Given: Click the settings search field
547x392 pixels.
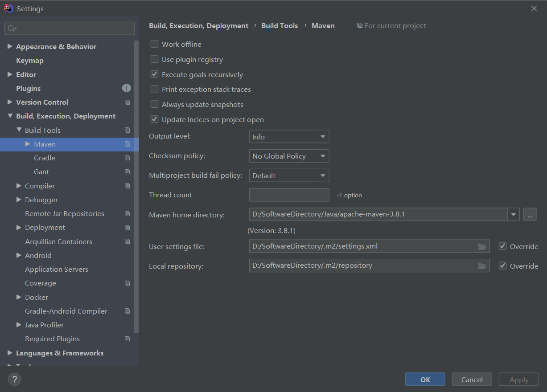Looking at the screenshot, I should 70,29.
